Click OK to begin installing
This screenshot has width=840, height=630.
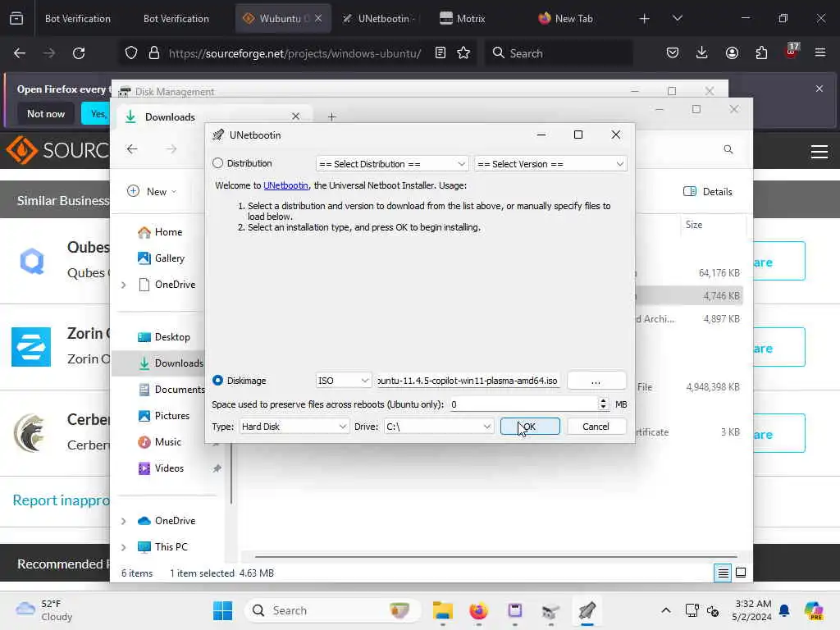coord(530,427)
